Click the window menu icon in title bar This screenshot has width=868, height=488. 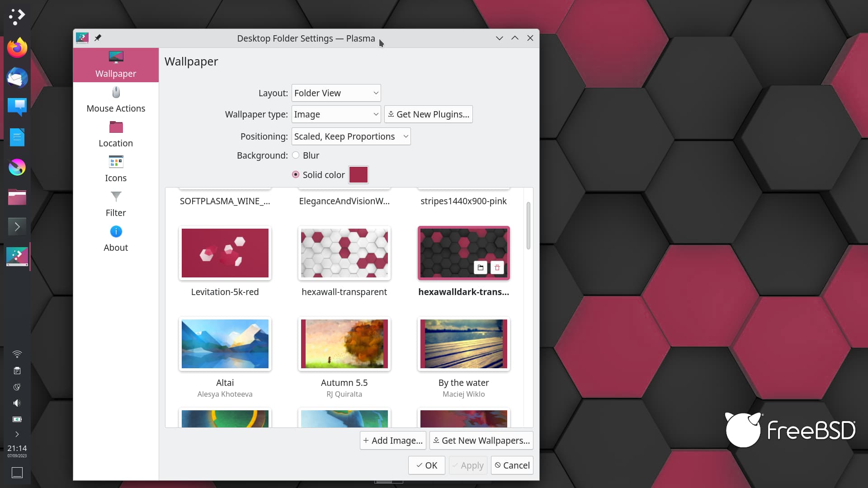pyautogui.click(x=82, y=38)
